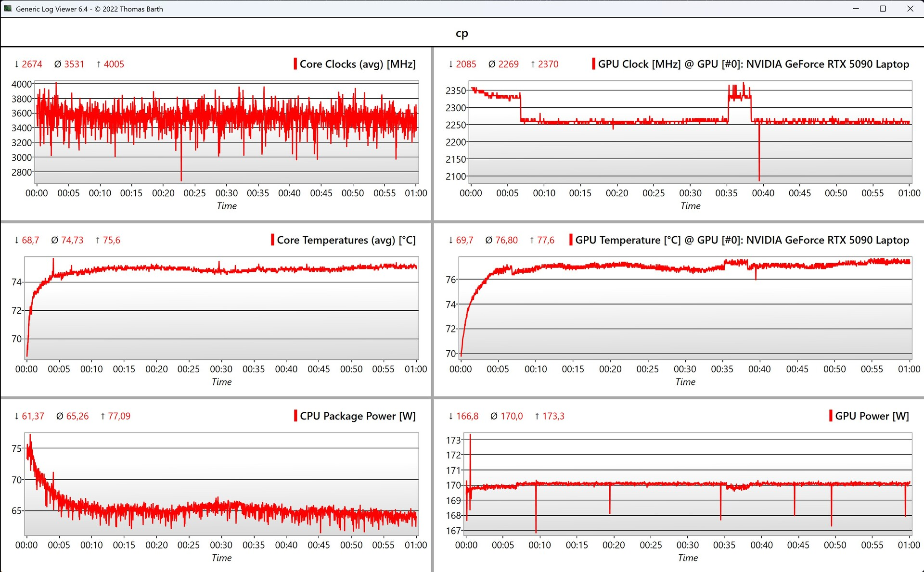Image resolution: width=924 pixels, height=572 pixels.
Task: Click the Time axis label under Core Clocks
Action: [x=227, y=206]
